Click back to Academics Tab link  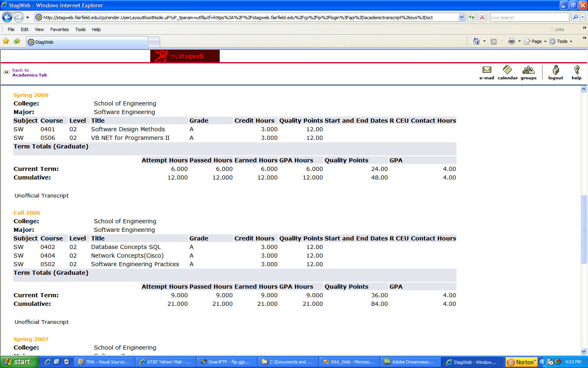(x=29, y=73)
